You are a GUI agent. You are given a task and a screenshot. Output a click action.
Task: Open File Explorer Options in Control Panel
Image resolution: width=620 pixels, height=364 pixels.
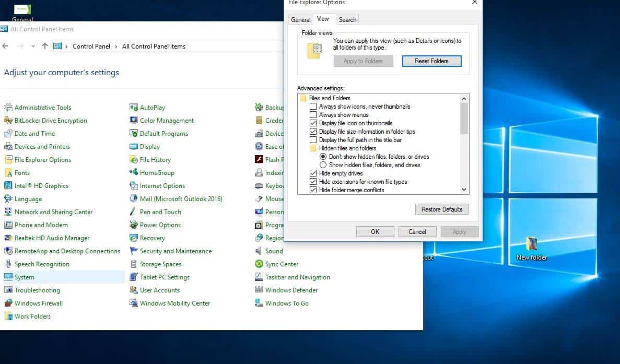tap(43, 160)
